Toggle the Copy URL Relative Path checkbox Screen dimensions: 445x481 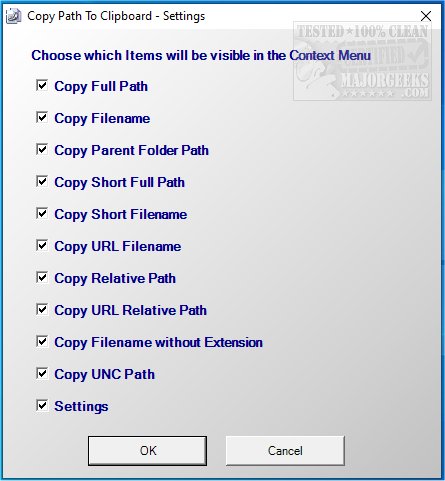42,309
